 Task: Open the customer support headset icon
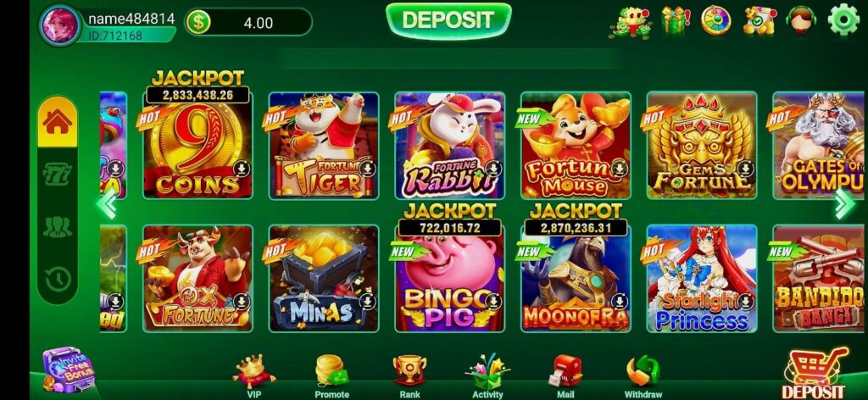[801, 20]
